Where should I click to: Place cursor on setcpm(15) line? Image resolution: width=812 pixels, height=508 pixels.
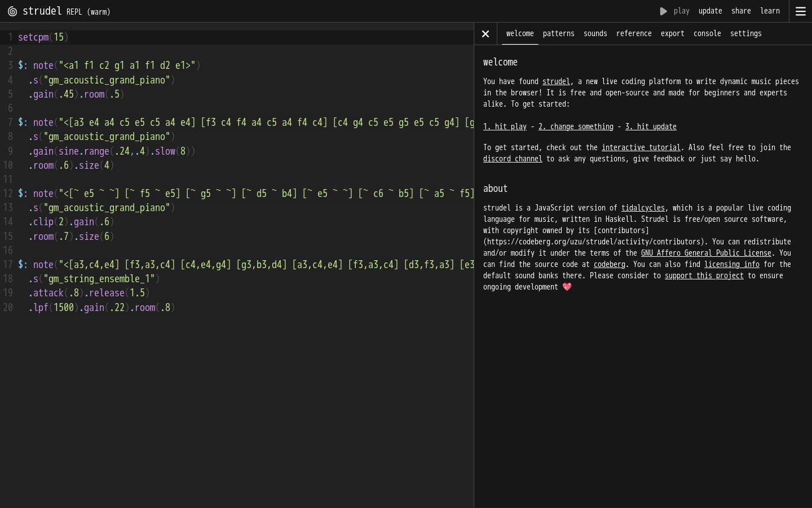click(43, 37)
